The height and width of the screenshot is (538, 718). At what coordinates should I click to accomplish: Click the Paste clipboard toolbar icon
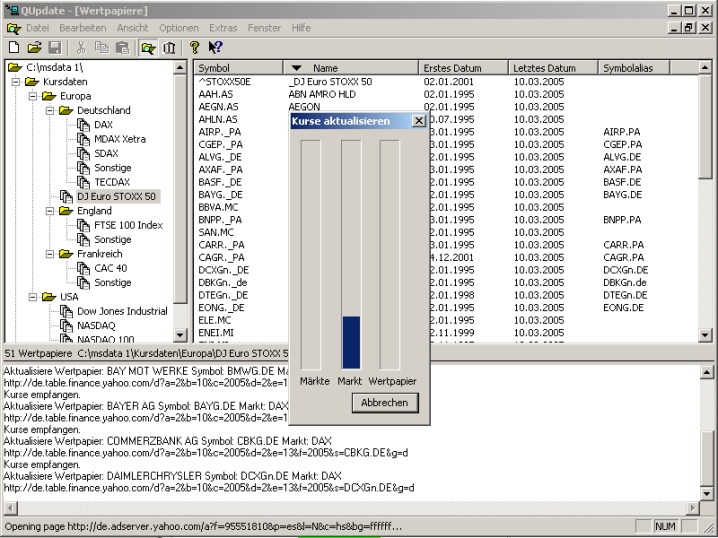[x=120, y=47]
